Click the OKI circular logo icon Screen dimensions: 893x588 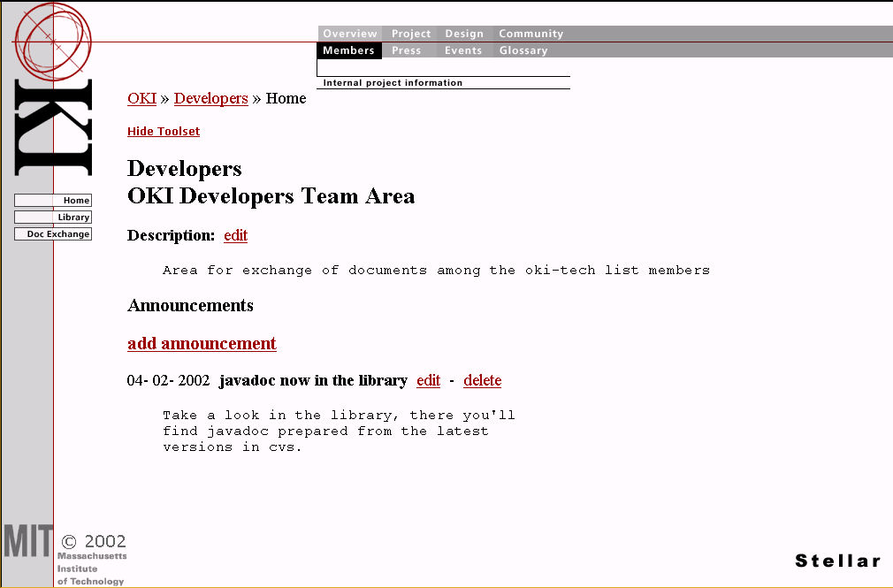coord(53,40)
